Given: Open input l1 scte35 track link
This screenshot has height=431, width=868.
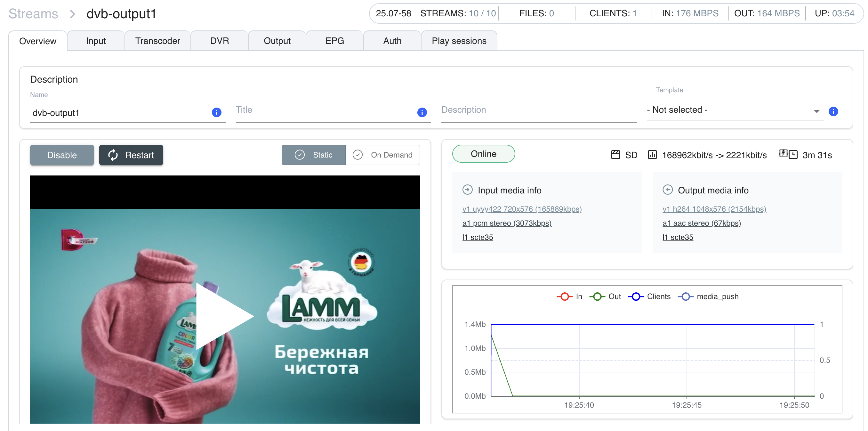Looking at the screenshot, I should click(x=478, y=238).
